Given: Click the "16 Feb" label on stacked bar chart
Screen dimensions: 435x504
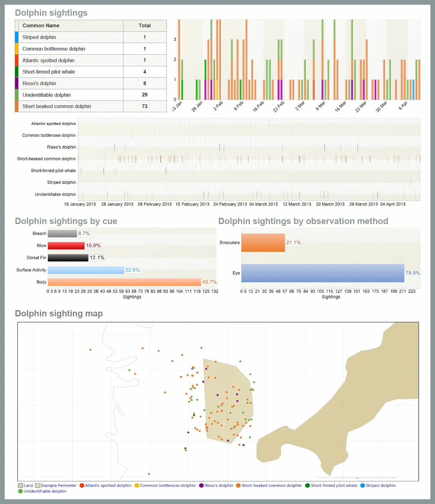Looking at the screenshot, I should 258,106.
